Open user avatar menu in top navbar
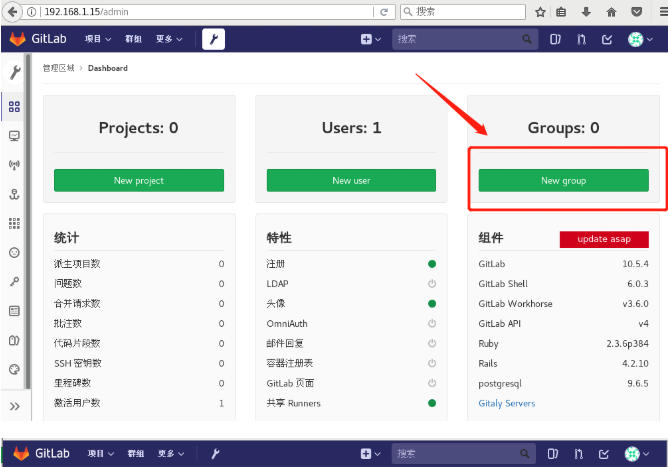This screenshot has height=467, width=668. coord(640,39)
